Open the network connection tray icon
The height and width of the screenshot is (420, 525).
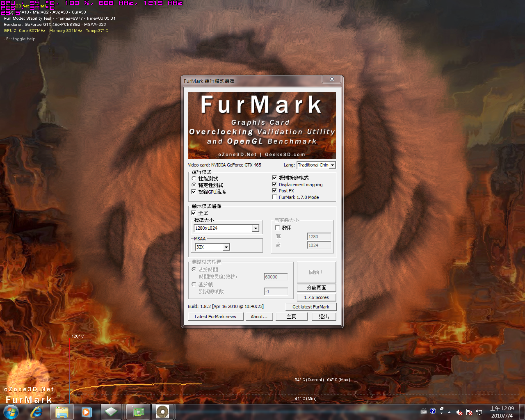(479, 412)
